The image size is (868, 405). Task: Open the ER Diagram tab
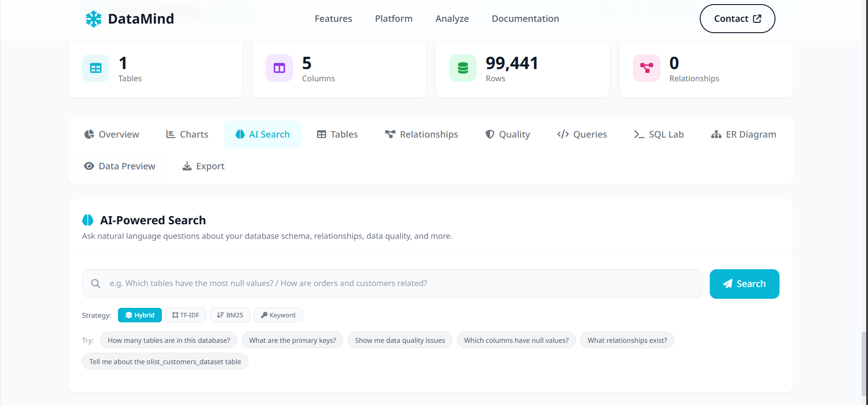click(x=743, y=134)
